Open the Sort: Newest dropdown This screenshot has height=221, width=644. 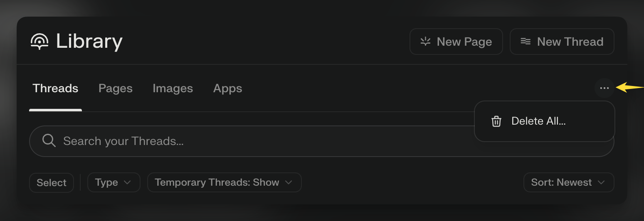click(x=569, y=183)
